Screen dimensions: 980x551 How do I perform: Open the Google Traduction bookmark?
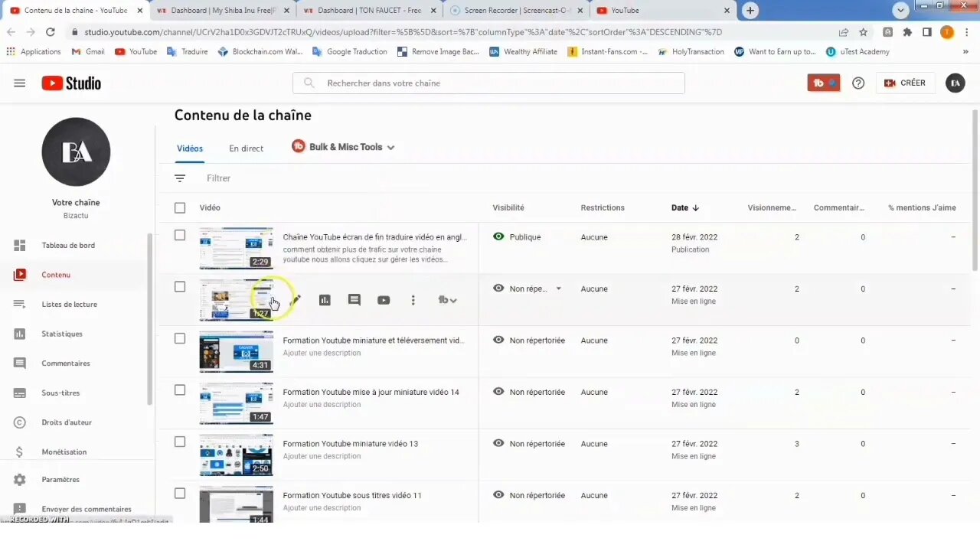coord(350,52)
